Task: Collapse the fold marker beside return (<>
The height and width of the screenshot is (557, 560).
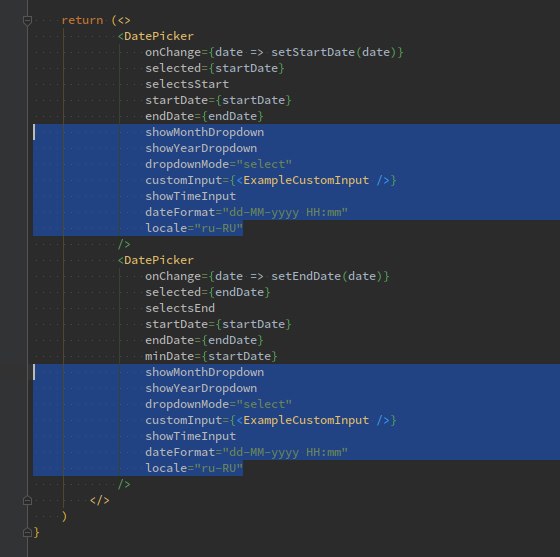Action: coord(28,20)
